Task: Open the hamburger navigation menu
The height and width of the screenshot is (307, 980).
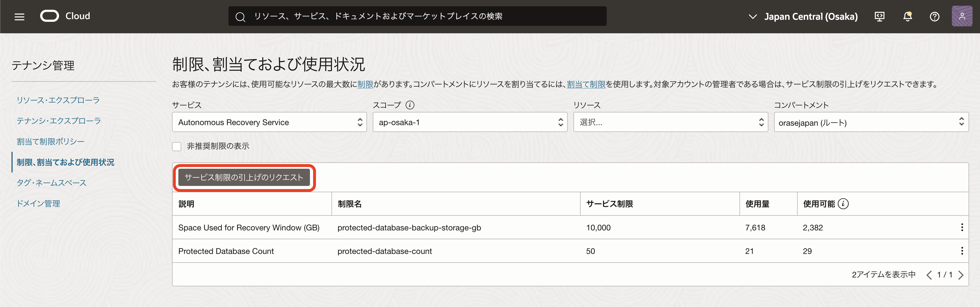Action: coord(19,17)
